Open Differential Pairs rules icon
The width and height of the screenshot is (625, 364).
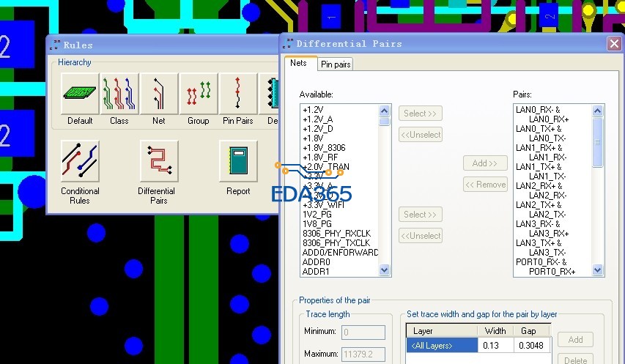coord(158,162)
